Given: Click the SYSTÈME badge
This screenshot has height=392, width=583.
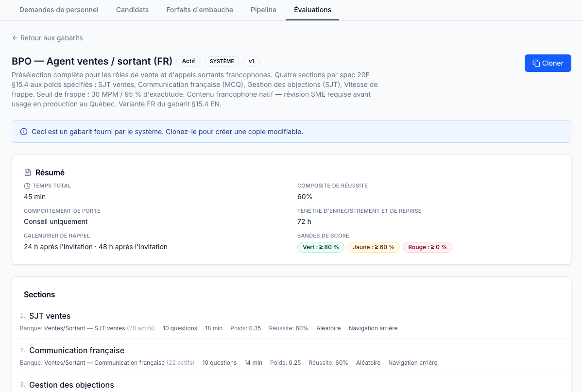Looking at the screenshot, I should click(x=222, y=61).
